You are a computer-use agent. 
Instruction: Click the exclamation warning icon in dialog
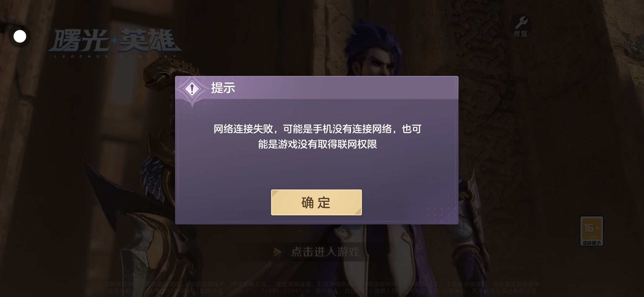[x=192, y=89]
